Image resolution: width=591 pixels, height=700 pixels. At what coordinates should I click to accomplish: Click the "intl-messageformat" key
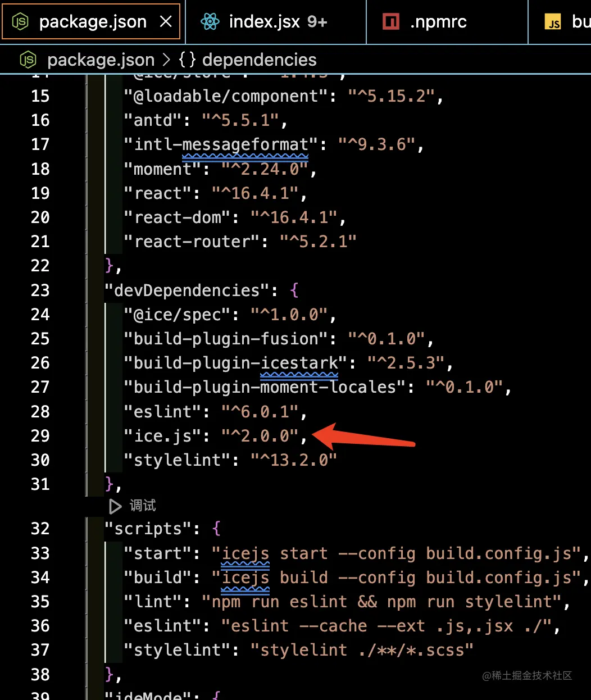pos(221,144)
